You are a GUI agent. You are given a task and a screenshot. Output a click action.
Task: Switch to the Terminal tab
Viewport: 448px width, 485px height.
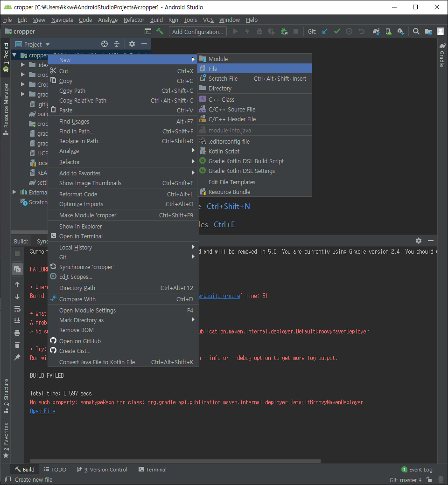pos(153,470)
